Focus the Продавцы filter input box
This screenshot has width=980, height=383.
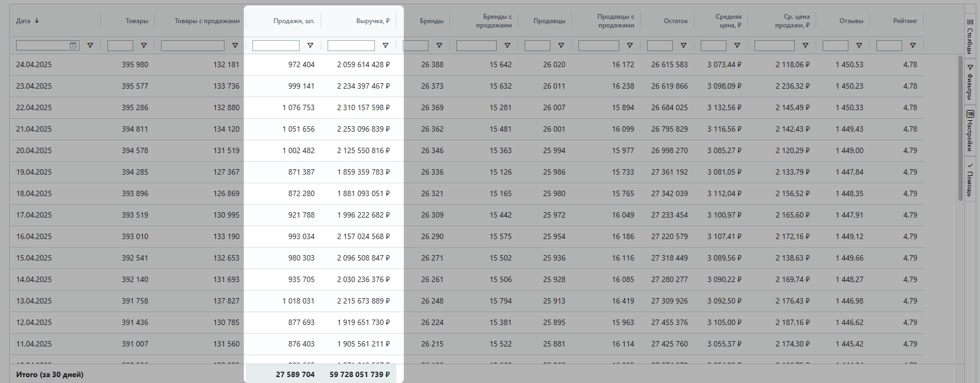pyautogui.click(x=538, y=46)
